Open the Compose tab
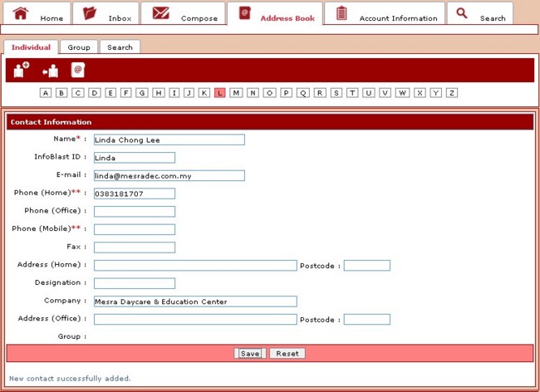The width and height of the screenshot is (540, 392). point(184,14)
